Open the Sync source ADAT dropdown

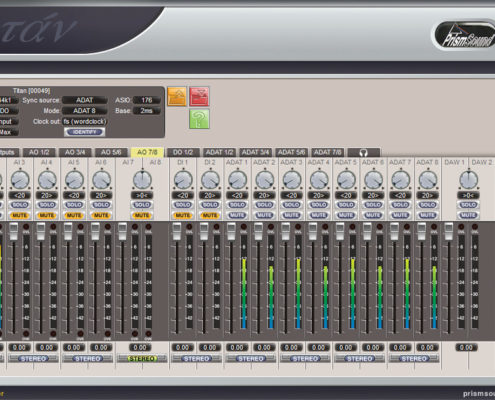pyautogui.click(x=85, y=100)
